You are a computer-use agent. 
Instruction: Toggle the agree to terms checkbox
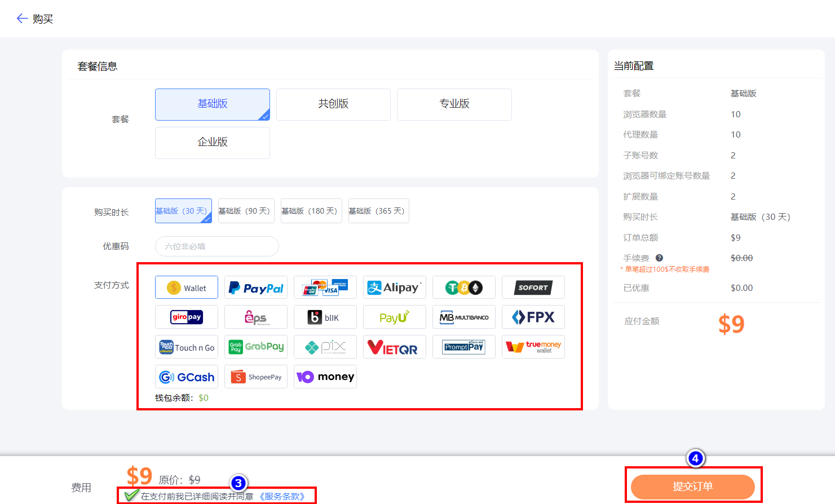pos(132,496)
